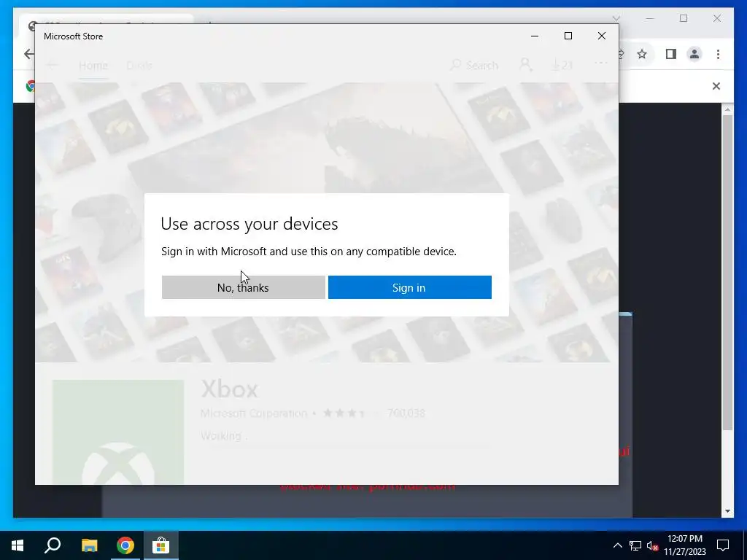Click the Xbox app tile image
This screenshot has width=747, height=560.
tap(118, 432)
